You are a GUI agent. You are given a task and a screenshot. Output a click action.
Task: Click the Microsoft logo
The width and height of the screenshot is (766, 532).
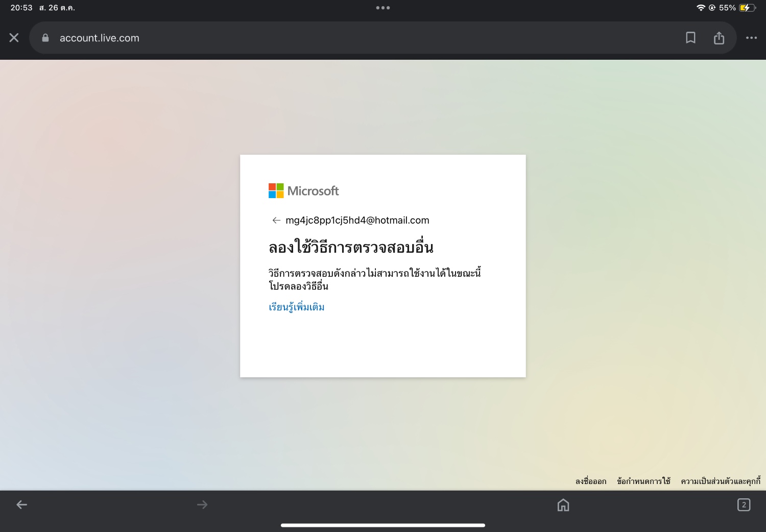[x=304, y=191]
